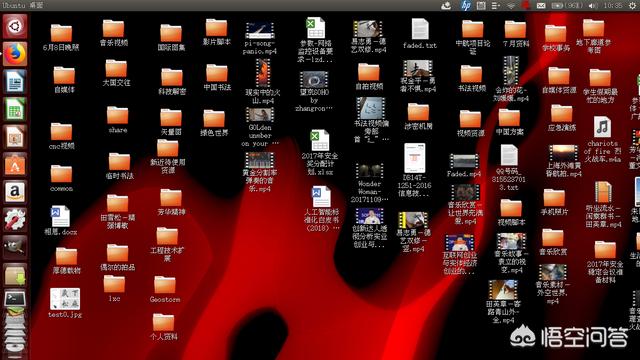Select the test0.jpg image file
Image resolution: width=640 pixels, height=360 pixels.
pyautogui.click(x=65, y=303)
